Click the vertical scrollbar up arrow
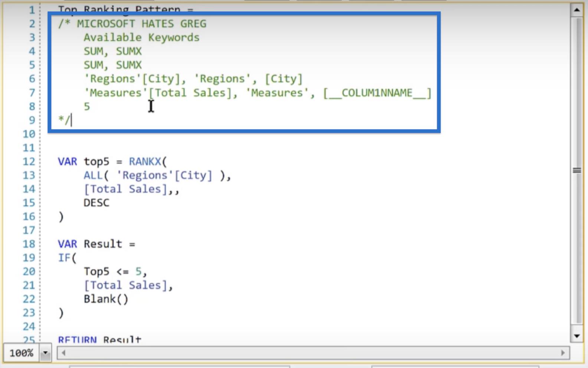Viewport: 588px width, 368px height. [576, 10]
